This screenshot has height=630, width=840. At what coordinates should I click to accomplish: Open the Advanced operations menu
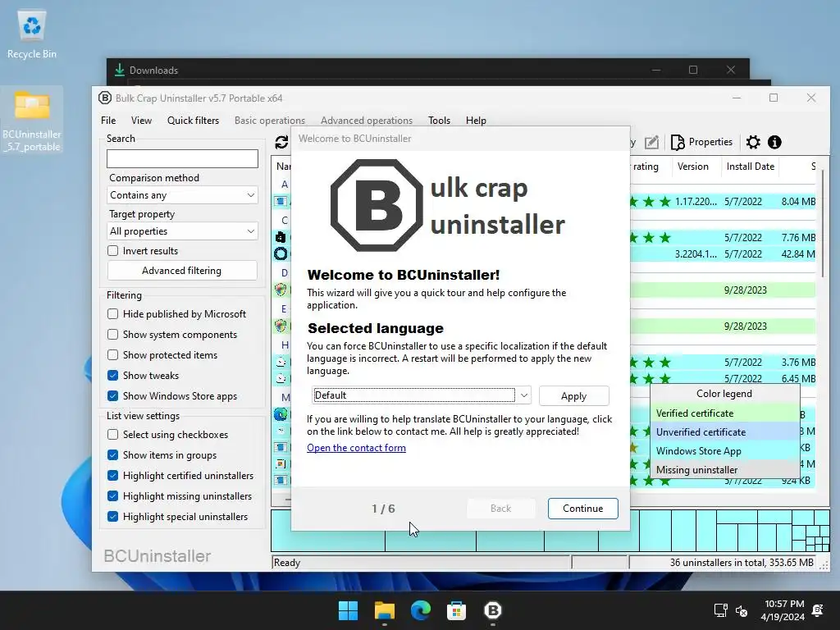click(367, 121)
